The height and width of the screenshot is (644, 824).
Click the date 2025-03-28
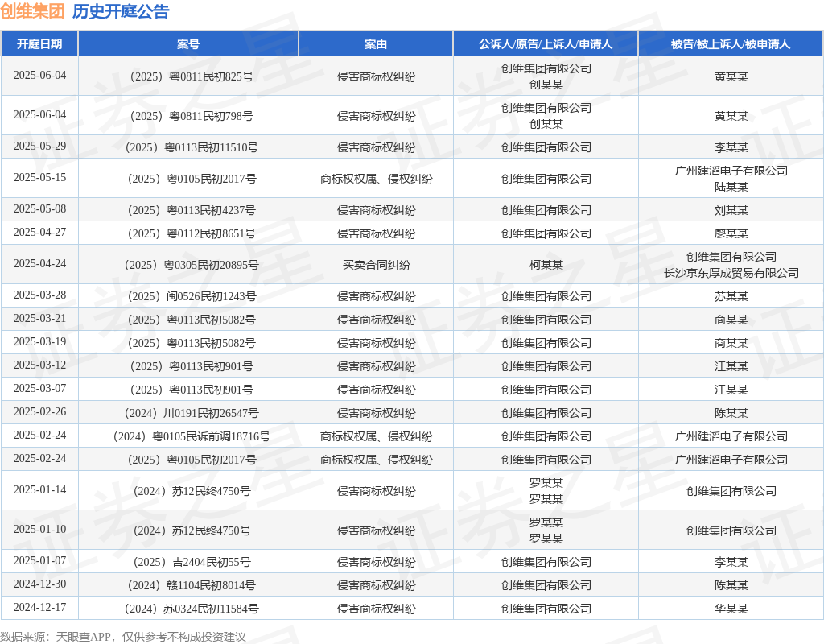(x=40, y=295)
